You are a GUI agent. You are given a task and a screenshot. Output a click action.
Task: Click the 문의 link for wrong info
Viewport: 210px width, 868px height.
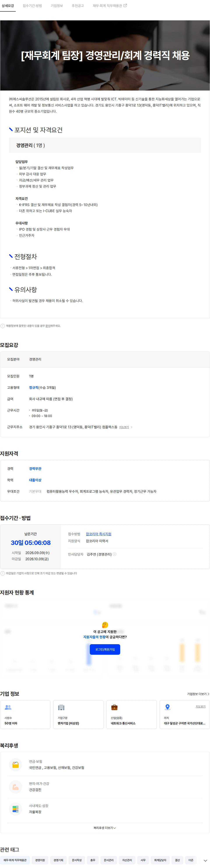(x=48, y=326)
